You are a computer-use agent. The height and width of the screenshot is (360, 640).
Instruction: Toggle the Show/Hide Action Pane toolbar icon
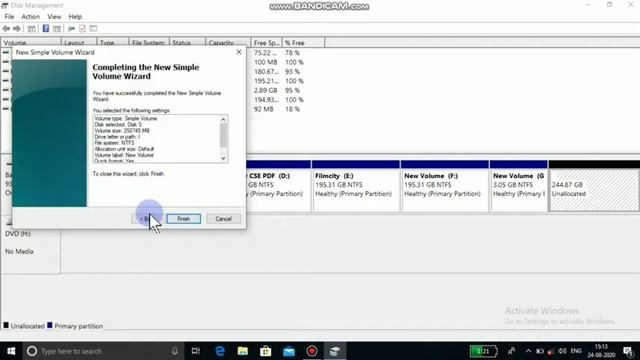point(57,29)
